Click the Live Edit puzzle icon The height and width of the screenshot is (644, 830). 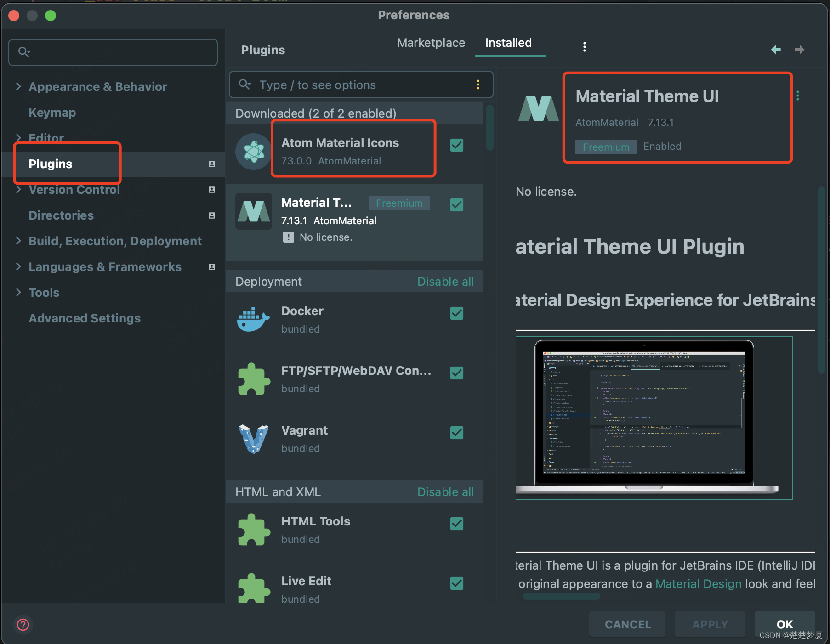click(254, 589)
